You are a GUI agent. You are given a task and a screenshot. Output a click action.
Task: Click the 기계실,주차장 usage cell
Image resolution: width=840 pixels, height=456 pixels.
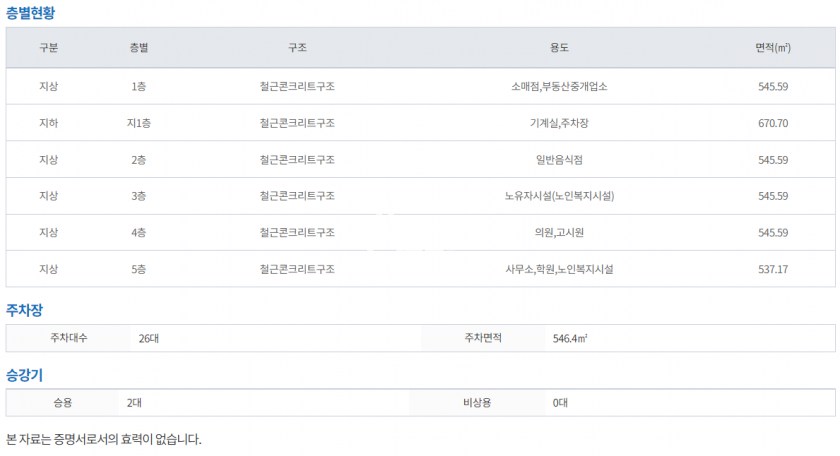coord(559,123)
